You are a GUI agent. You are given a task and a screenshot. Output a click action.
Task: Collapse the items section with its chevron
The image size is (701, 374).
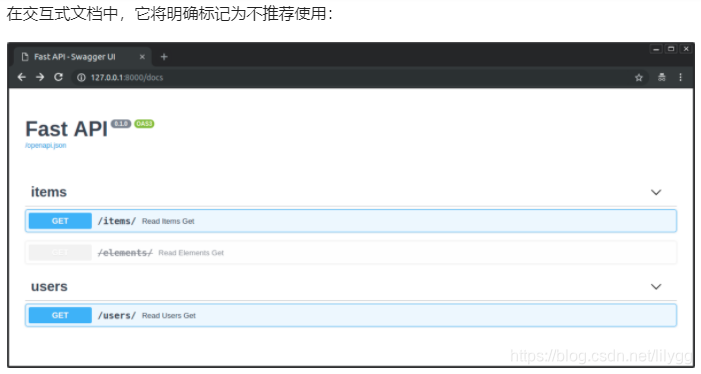pos(656,192)
